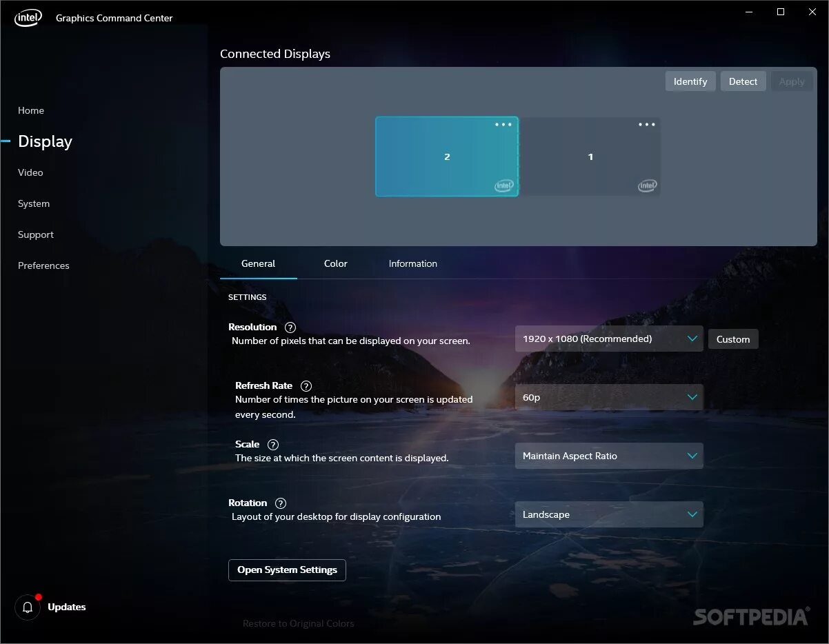Switch to the Color tab
The height and width of the screenshot is (644, 829).
click(336, 263)
